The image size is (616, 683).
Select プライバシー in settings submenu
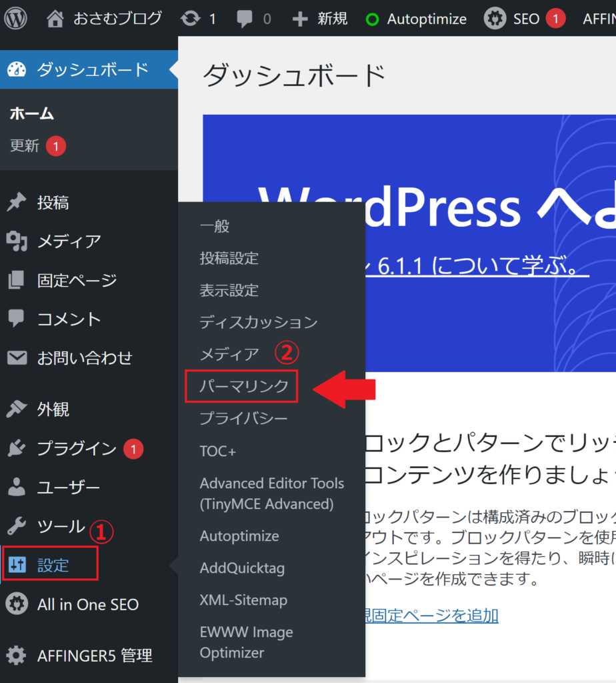coord(244,418)
